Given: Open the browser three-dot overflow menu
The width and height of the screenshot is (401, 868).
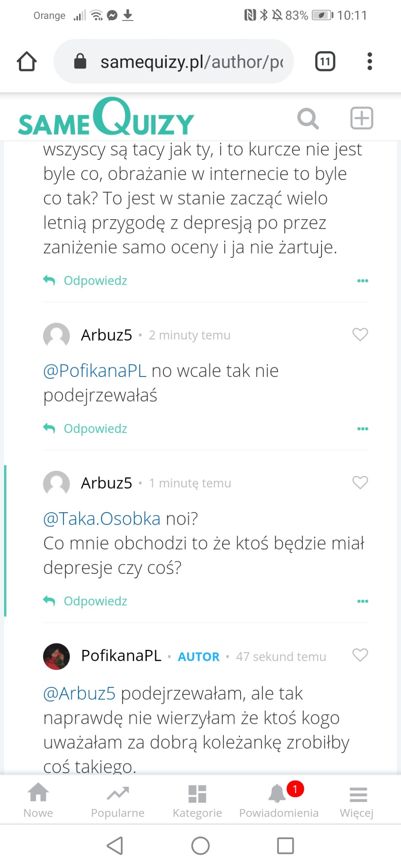Looking at the screenshot, I should tap(370, 61).
